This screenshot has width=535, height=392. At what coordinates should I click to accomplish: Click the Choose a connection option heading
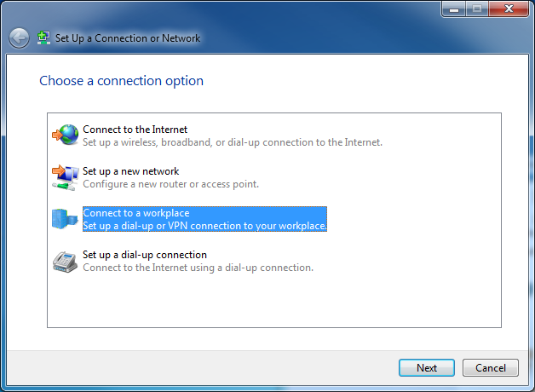point(122,81)
